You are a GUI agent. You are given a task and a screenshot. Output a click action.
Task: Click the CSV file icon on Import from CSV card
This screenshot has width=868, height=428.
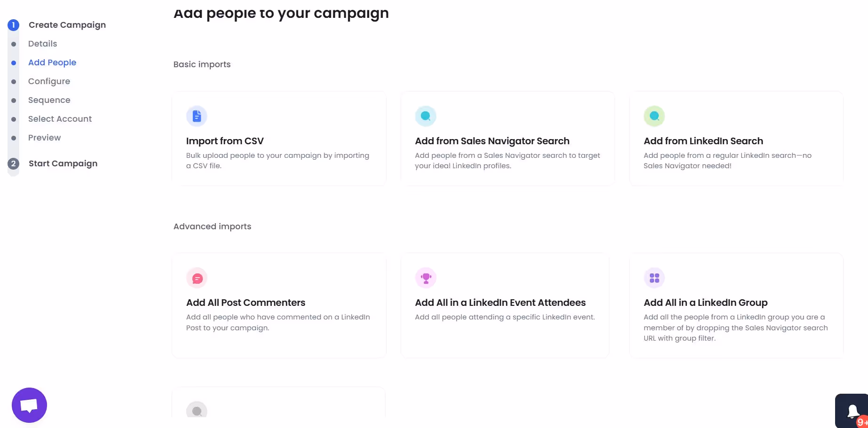click(197, 116)
